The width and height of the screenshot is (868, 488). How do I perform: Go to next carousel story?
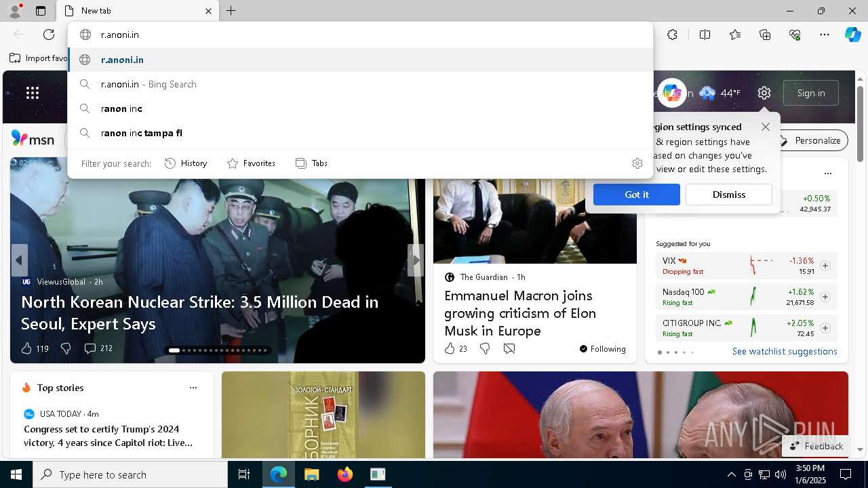pyautogui.click(x=416, y=260)
